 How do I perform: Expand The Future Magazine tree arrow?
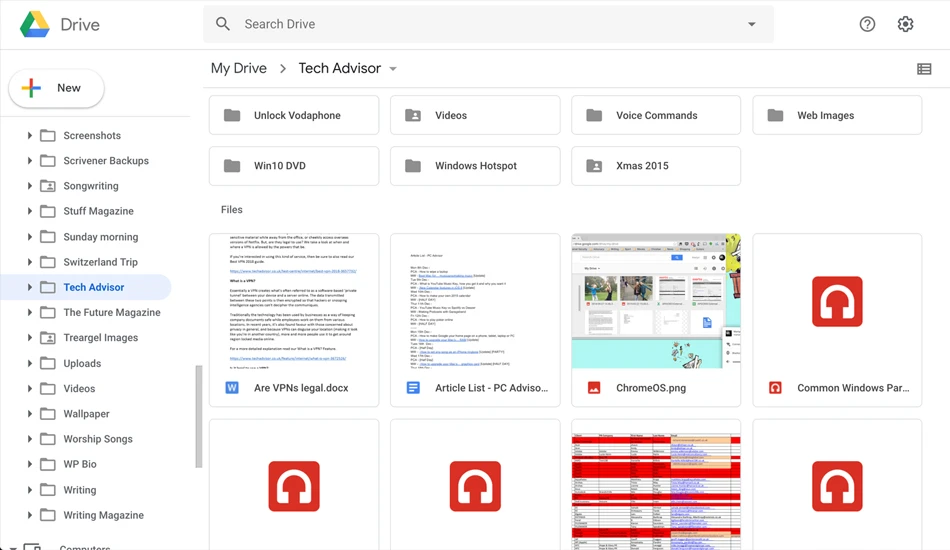29,313
